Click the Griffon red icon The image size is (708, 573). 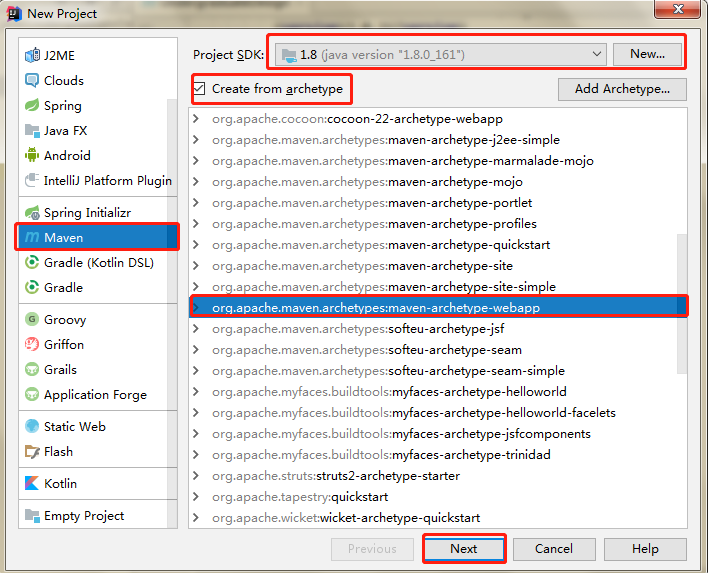tap(32, 345)
